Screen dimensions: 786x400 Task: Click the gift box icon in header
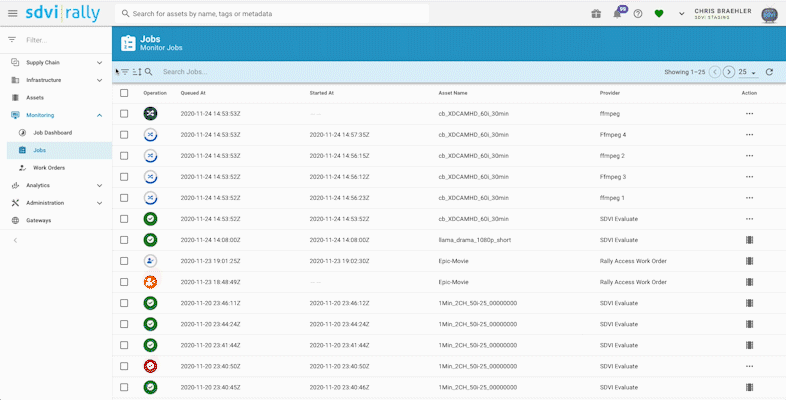pyautogui.click(x=596, y=14)
